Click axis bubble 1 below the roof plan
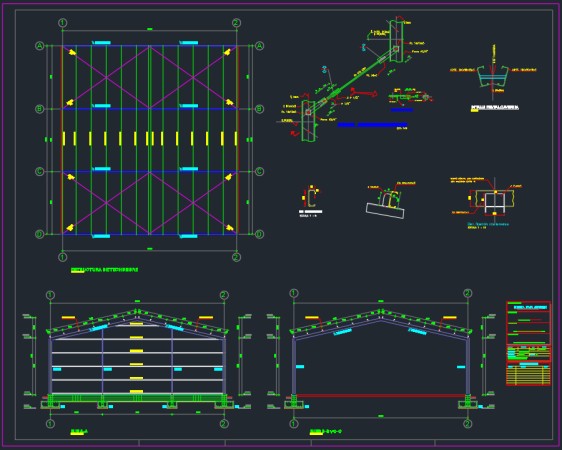Screen dimensions: 562x450 coord(63,257)
